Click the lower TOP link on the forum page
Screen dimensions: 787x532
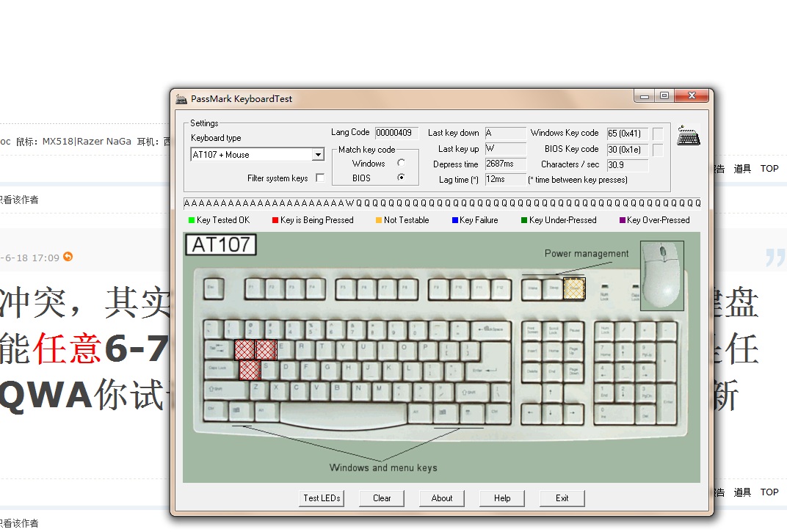point(769,492)
